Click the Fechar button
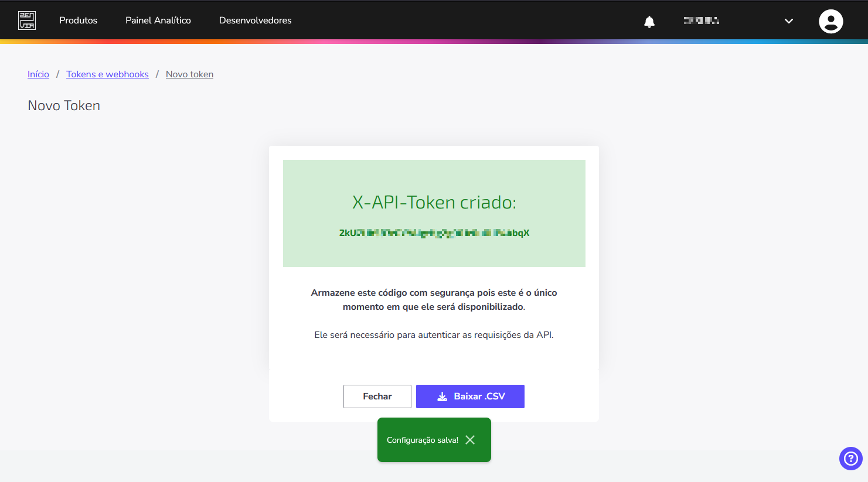 tap(377, 396)
